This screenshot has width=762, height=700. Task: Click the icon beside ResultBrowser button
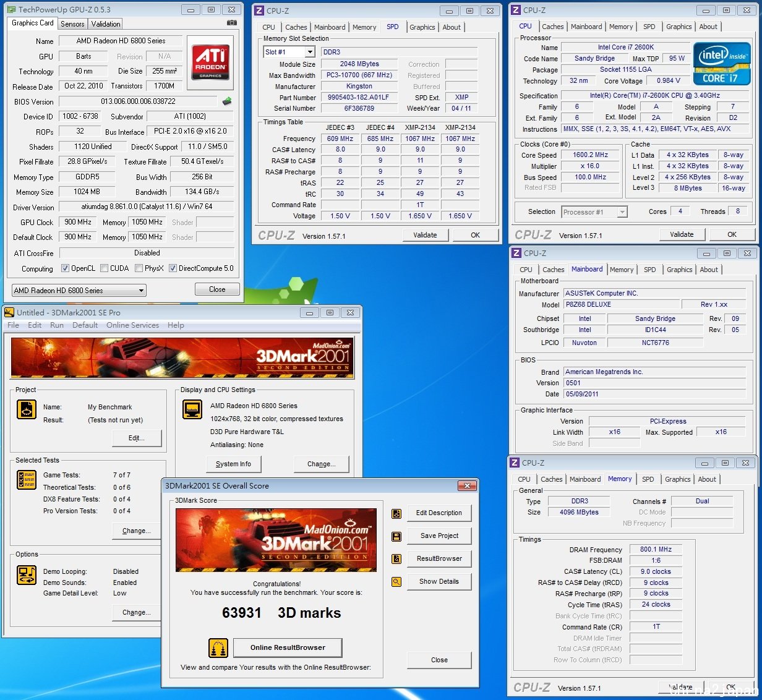click(x=396, y=559)
